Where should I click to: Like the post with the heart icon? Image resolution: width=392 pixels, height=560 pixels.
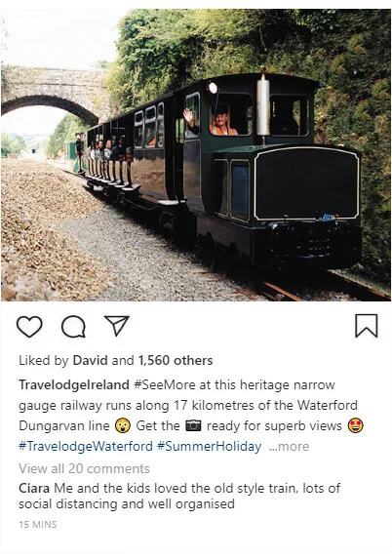point(29,326)
